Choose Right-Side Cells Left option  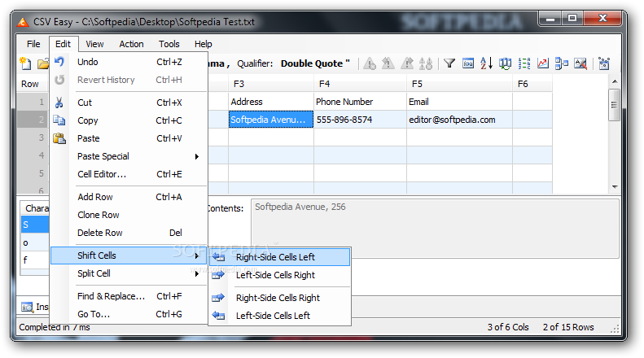click(x=280, y=257)
